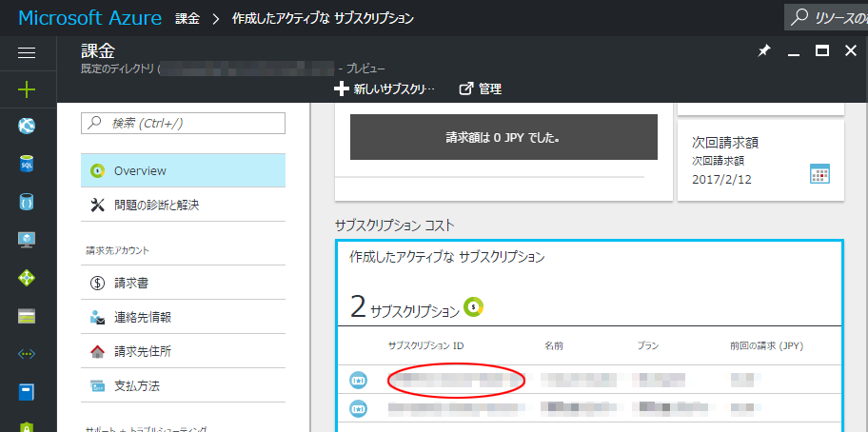868x432 pixels.
Task: Click the plus icon for 新しいサブスクリプション
Action: pos(341,88)
